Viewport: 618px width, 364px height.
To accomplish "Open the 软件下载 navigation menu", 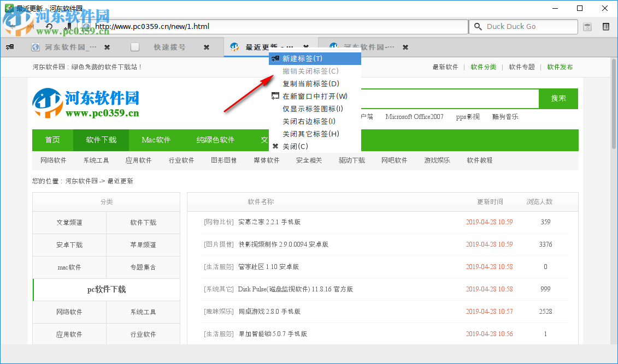I will [101, 140].
